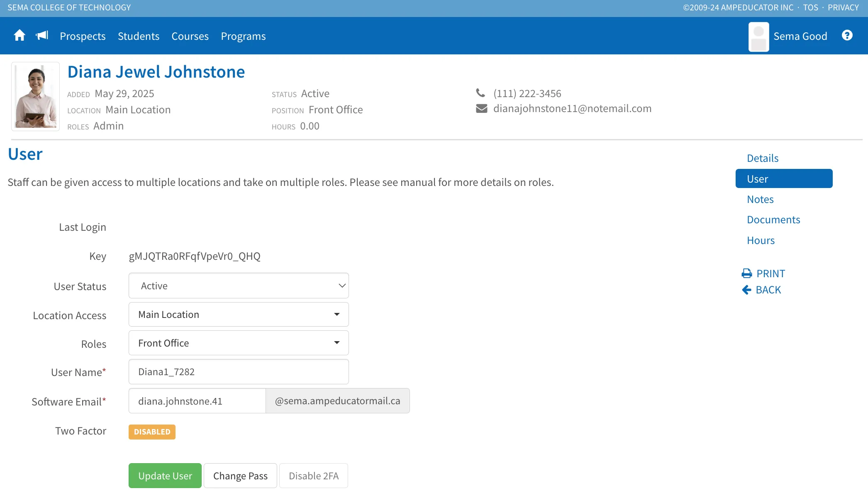Go to the home page icon

point(20,36)
